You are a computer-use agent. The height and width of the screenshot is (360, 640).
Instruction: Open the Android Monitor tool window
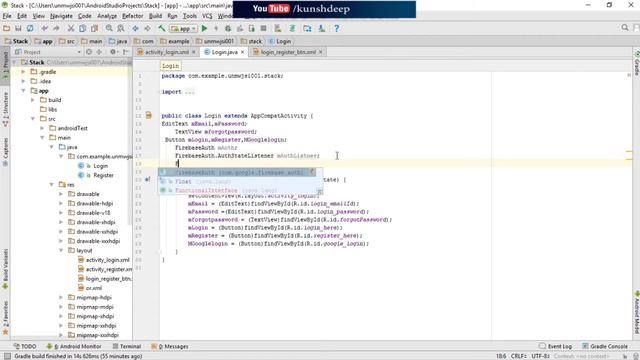pos(74,346)
